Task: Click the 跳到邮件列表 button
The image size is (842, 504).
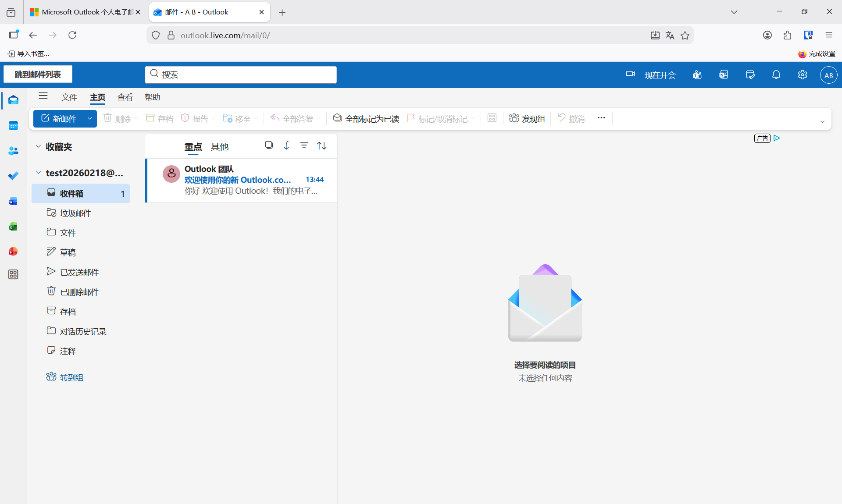Action: [x=38, y=75]
